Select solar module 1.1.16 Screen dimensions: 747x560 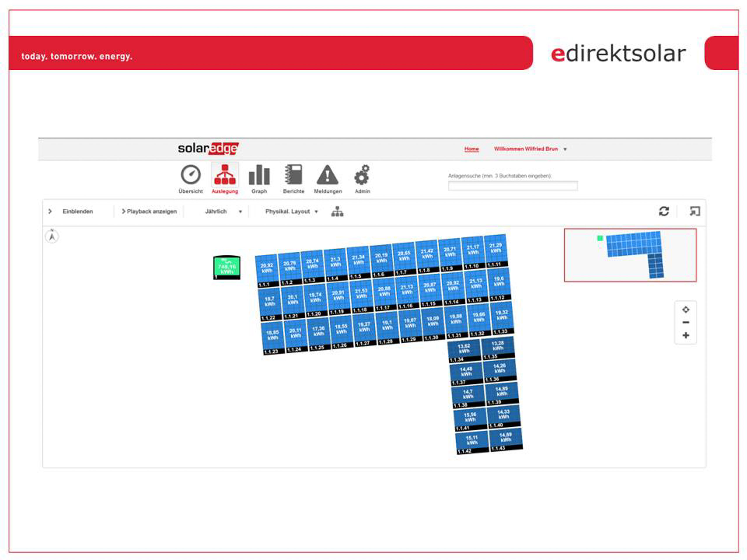pyautogui.click(x=407, y=292)
